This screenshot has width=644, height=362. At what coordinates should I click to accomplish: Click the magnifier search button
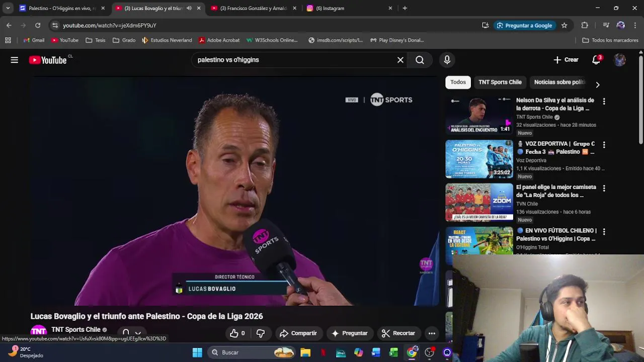(x=420, y=60)
